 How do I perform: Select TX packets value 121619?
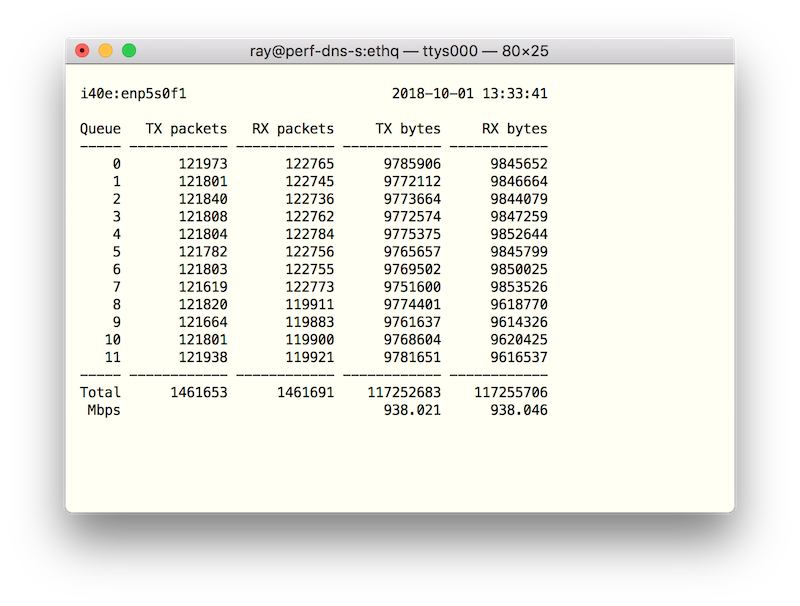203,287
